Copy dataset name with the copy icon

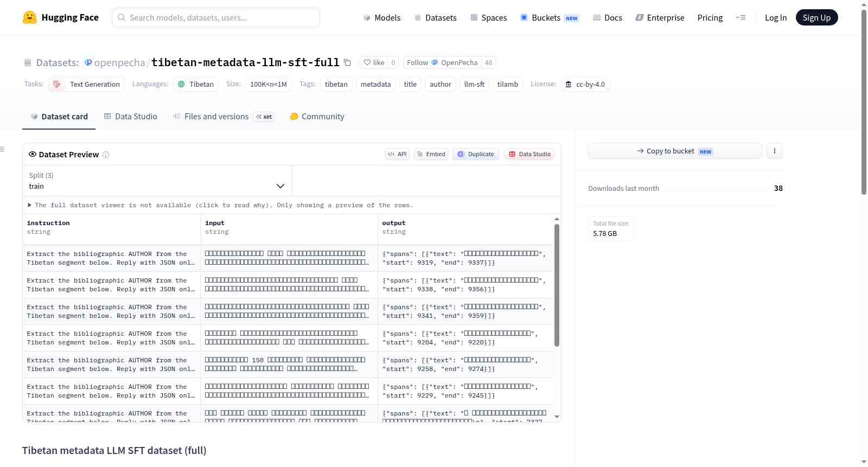tap(347, 62)
